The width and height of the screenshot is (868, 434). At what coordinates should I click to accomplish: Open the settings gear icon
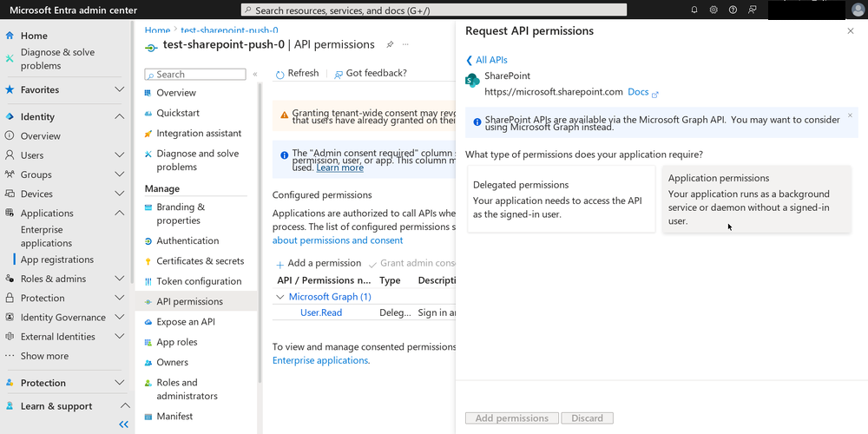point(713,10)
